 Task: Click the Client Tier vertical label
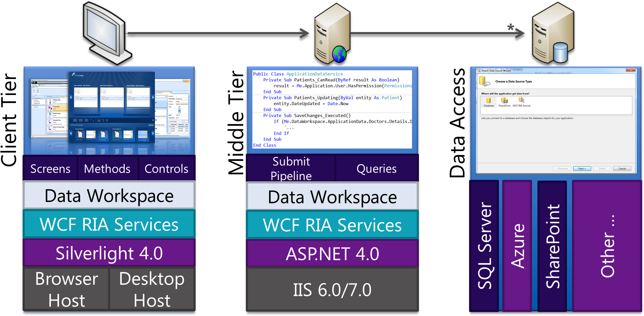point(9,121)
